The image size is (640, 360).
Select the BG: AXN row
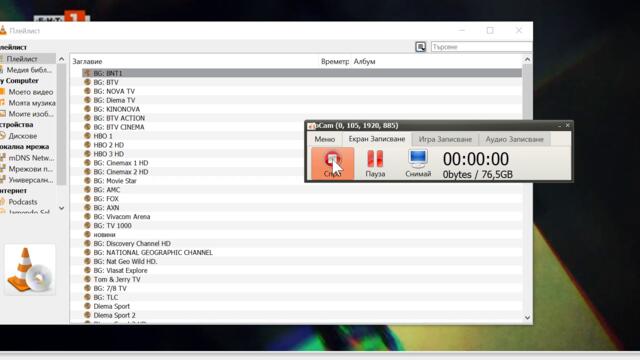(302, 208)
